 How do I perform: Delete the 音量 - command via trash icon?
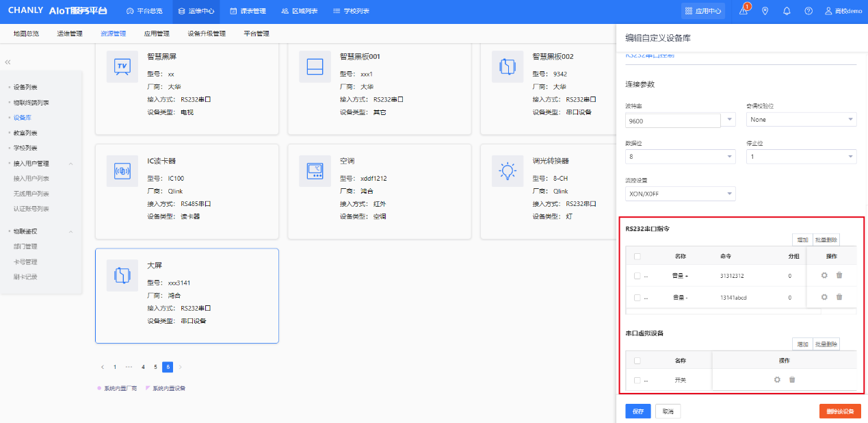[839, 298]
